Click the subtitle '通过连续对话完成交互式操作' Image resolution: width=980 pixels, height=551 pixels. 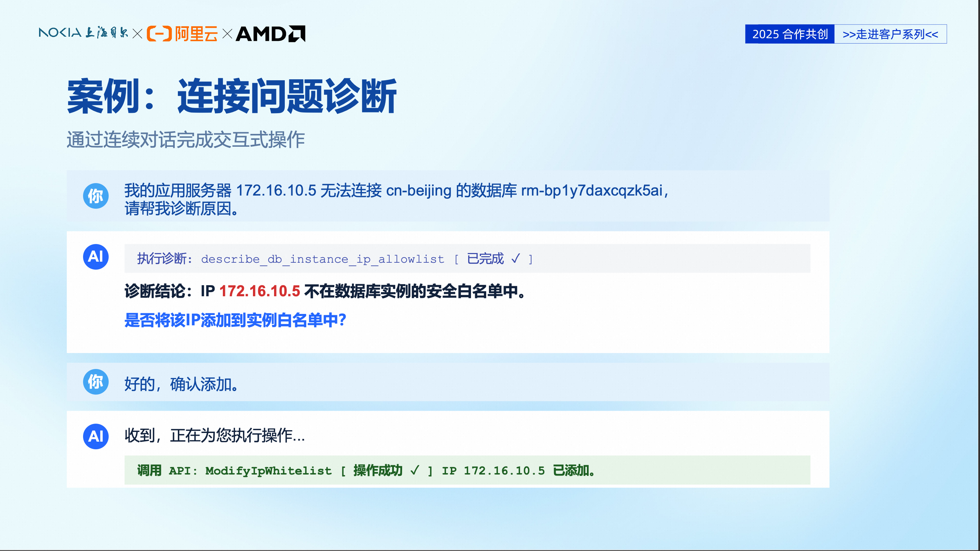tap(185, 139)
